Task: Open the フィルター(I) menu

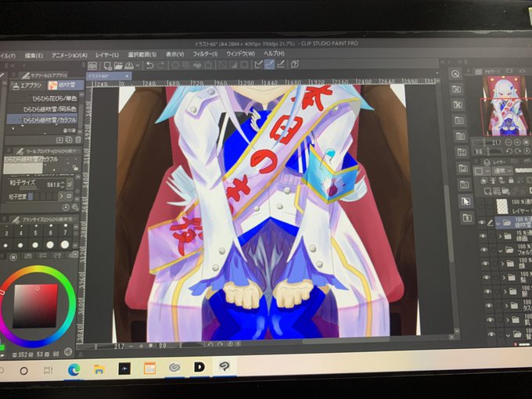Action: 205,54
